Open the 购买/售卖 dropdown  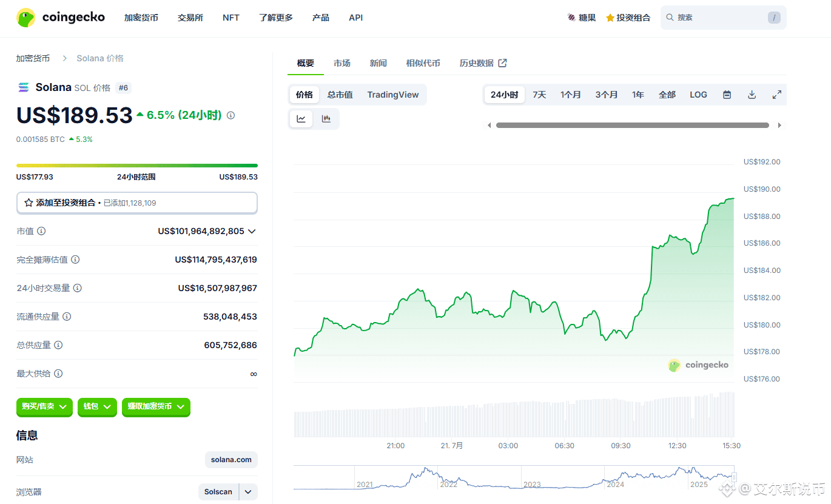point(44,406)
